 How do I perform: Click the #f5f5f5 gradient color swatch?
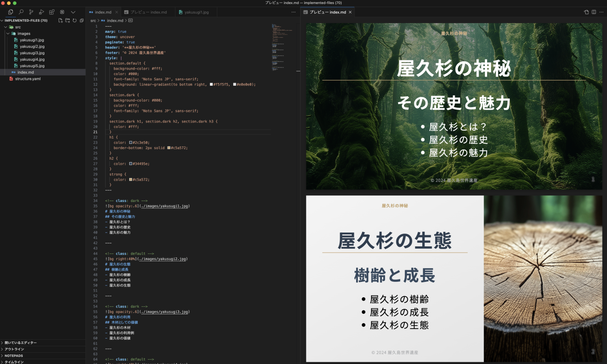[211, 84]
